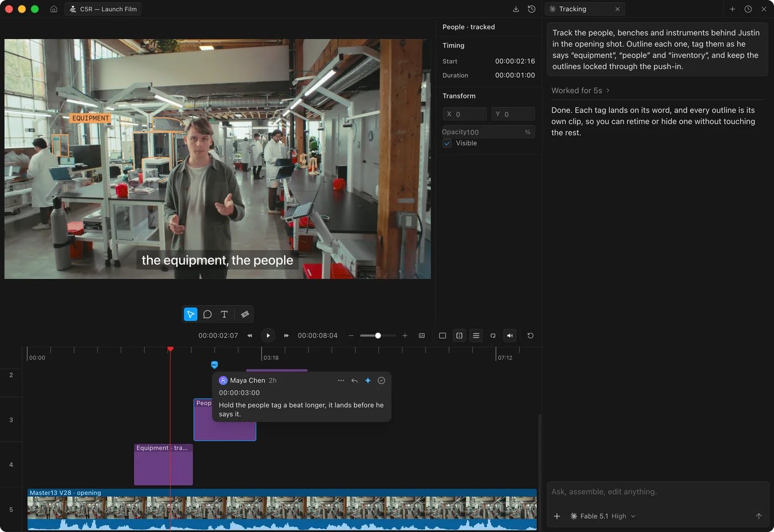Select the razor blade cut tool
Viewport: 774px width, 532px height.
click(x=245, y=314)
